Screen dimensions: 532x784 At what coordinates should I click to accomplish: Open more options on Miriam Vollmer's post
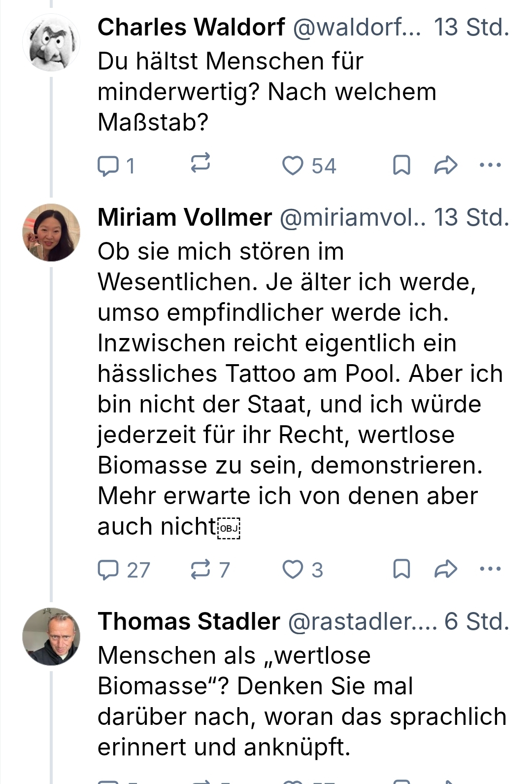pos(490,569)
